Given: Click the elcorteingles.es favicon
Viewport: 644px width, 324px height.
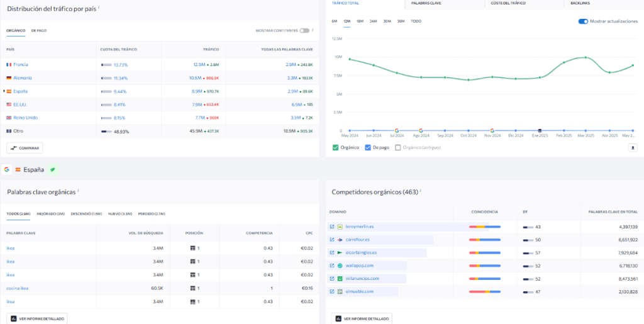Looking at the screenshot, I should (x=340, y=253).
